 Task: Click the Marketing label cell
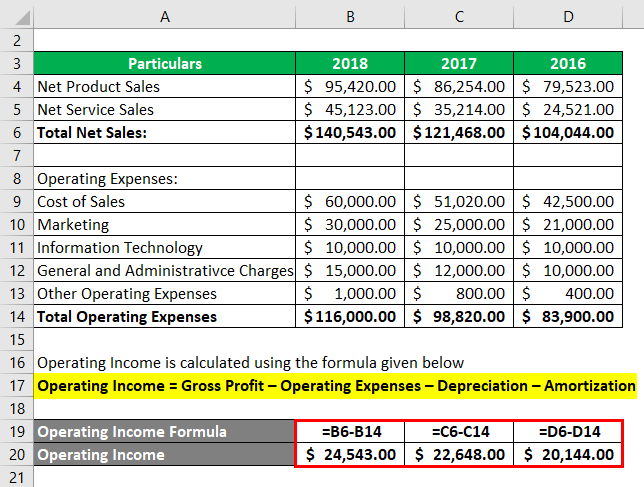pos(165,224)
